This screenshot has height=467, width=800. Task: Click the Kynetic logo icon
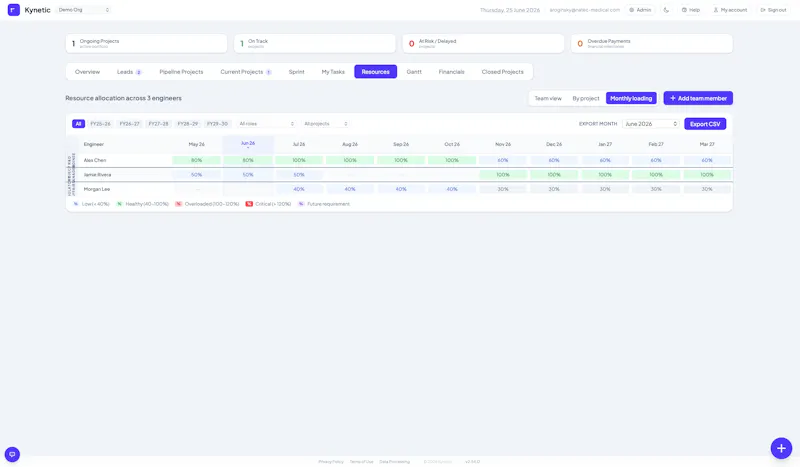pos(14,10)
